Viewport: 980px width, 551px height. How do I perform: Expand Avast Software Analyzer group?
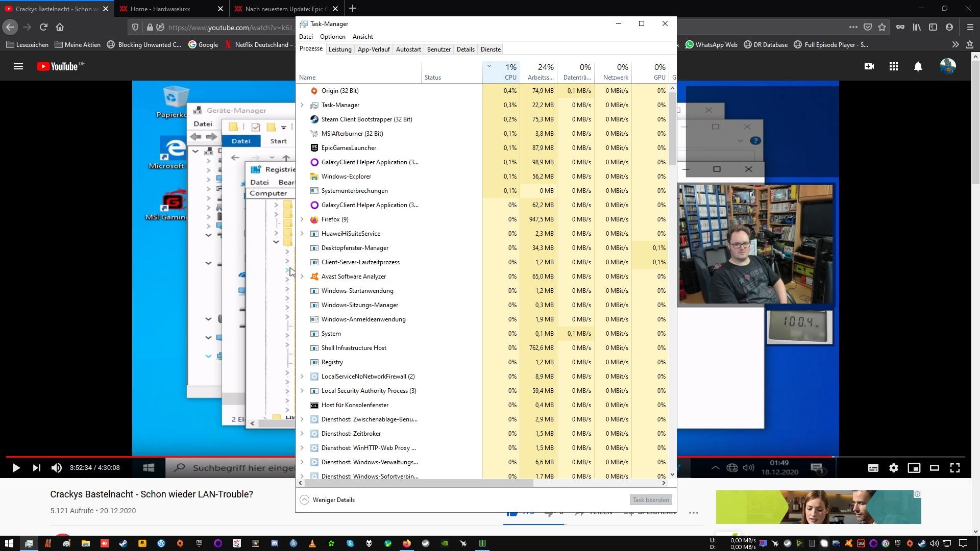(302, 277)
